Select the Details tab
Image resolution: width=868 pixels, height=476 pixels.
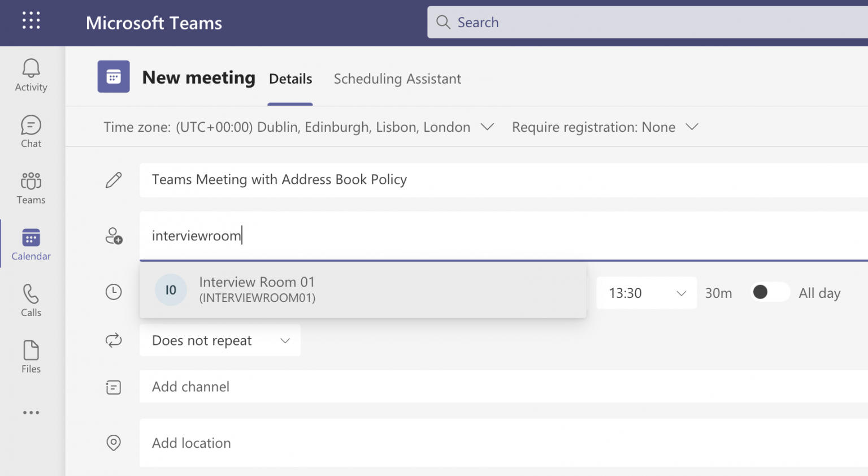pyautogui.click(x=290, y=79)
